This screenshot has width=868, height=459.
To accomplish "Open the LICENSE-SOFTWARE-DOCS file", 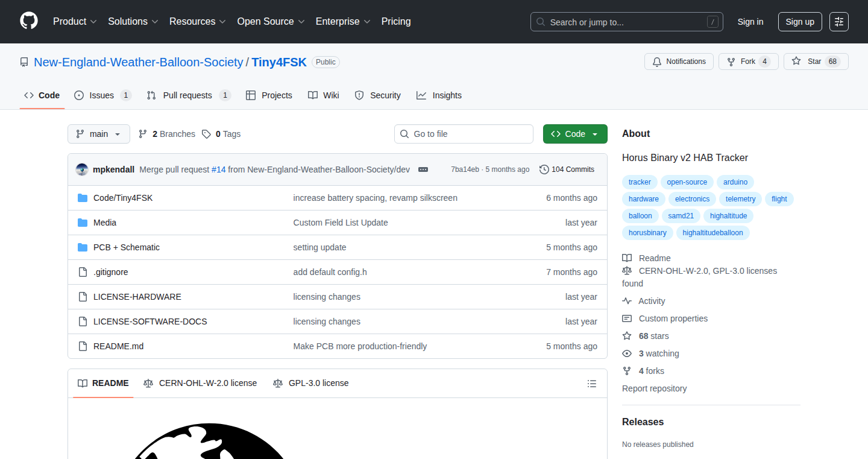I will tap(150, 321).
